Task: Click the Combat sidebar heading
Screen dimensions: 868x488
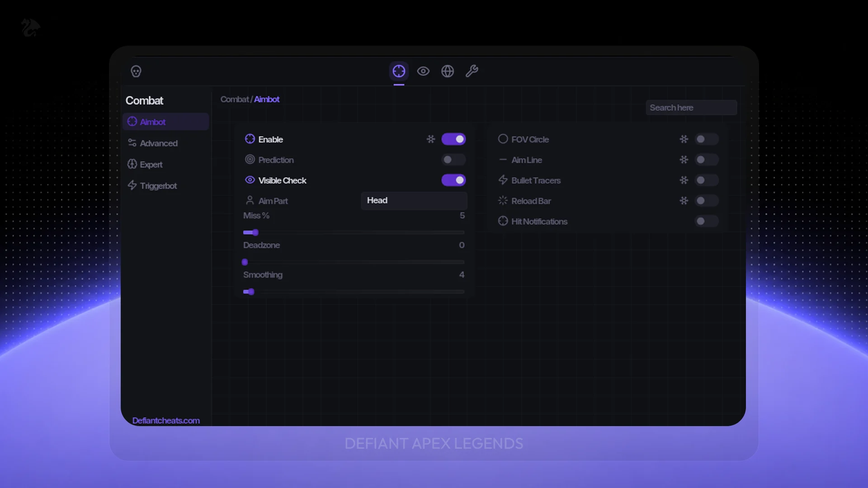Action: click(144, 101)
